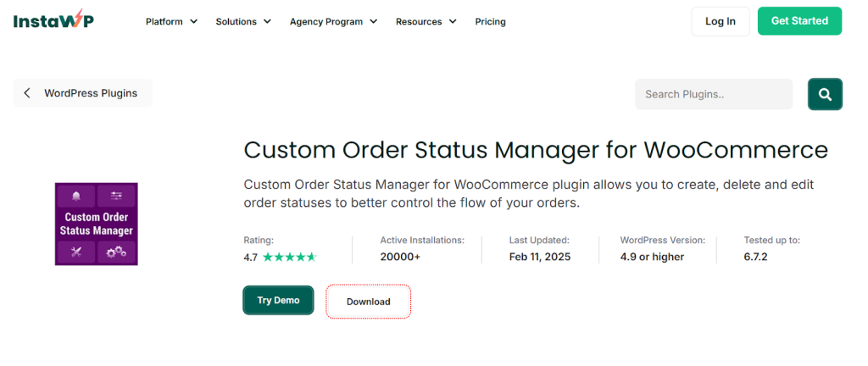This screenshot has width=868, height=366.
Task: Download the plugin
Action: coord(368,302)
